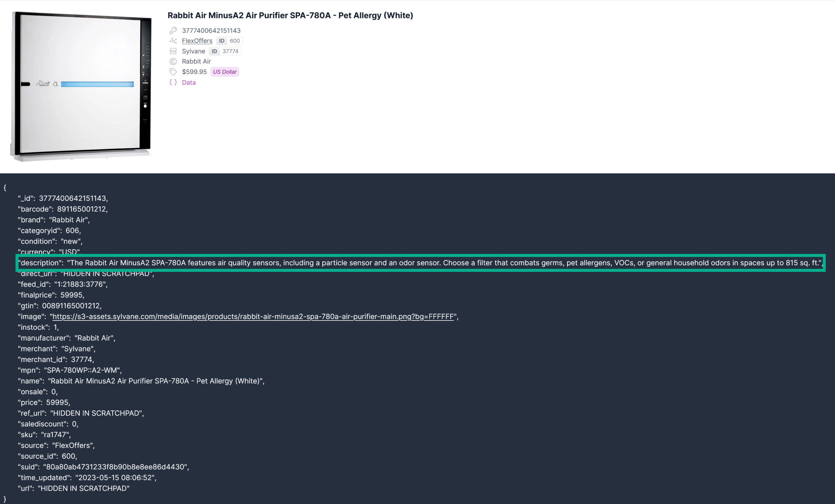
Task: Click the Rabbit Air brand name in header
Action: pyautogui.click(x=196, y=61)
